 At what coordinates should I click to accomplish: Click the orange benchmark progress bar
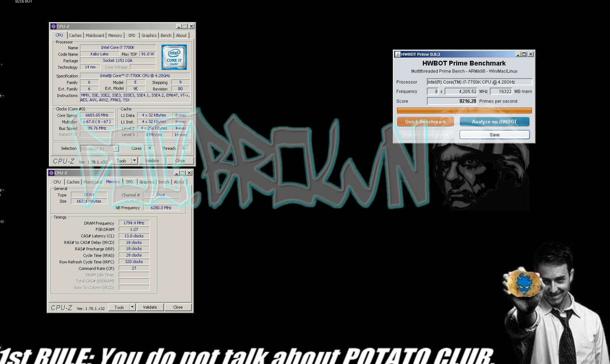point(464,110)
